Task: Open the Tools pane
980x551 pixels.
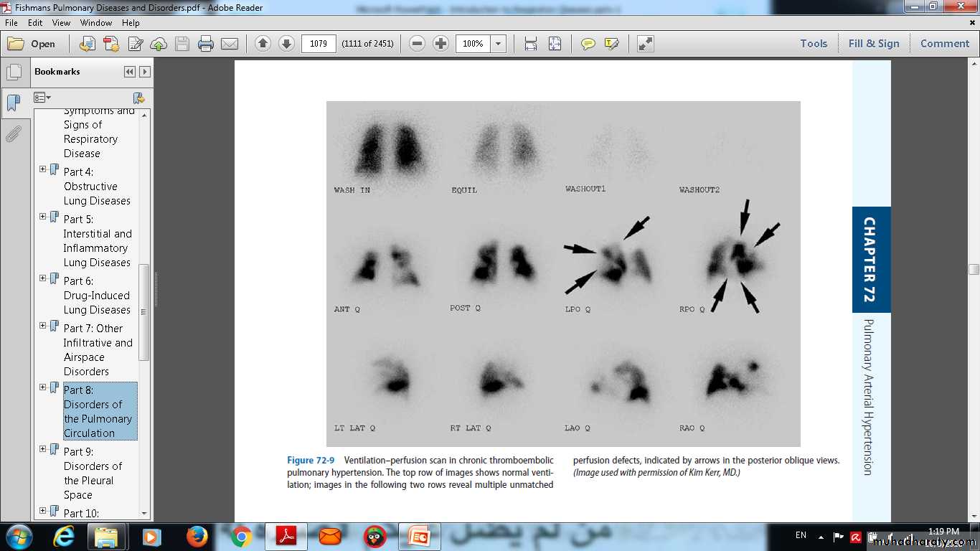Action: click(814, 44)
